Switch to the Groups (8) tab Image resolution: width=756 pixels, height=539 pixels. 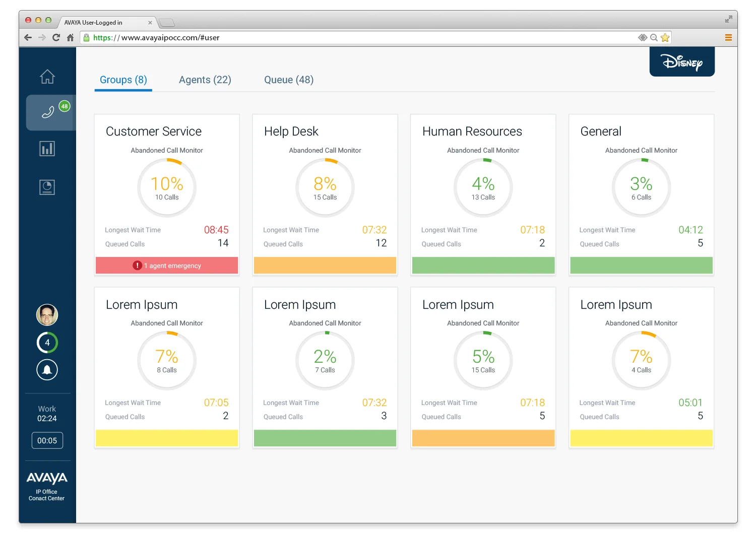(x=123, y=80)
